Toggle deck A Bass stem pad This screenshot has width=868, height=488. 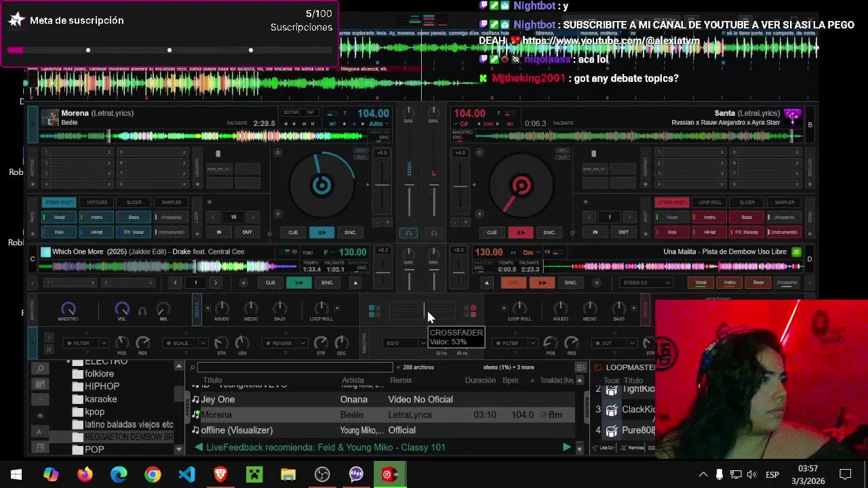click(x=134, y=218)
